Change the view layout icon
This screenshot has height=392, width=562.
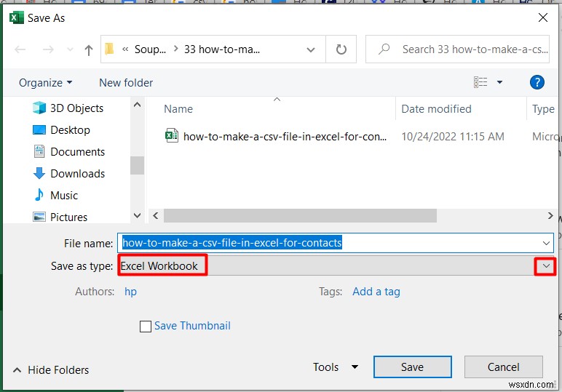pos(480,82)
